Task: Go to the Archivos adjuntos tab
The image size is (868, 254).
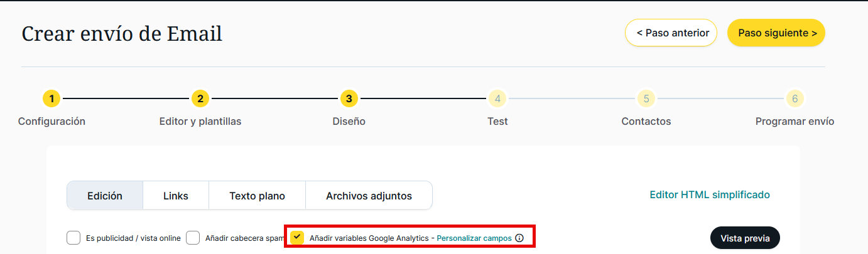Action: click(369, 196)
